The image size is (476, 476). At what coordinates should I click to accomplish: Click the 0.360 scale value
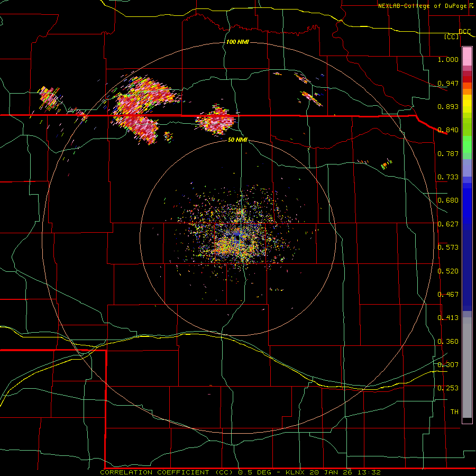[448, 342]
